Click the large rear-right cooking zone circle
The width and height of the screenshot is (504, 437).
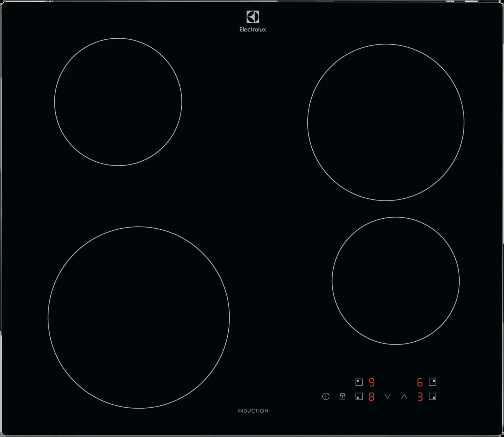pyautogui.click(x=386, y=122)
